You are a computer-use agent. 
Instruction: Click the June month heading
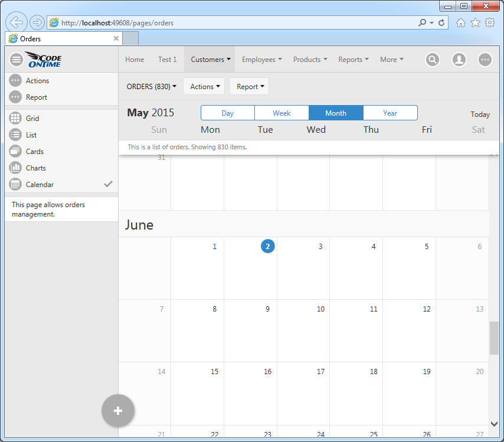pyautogui.click(x=139, y=225)
